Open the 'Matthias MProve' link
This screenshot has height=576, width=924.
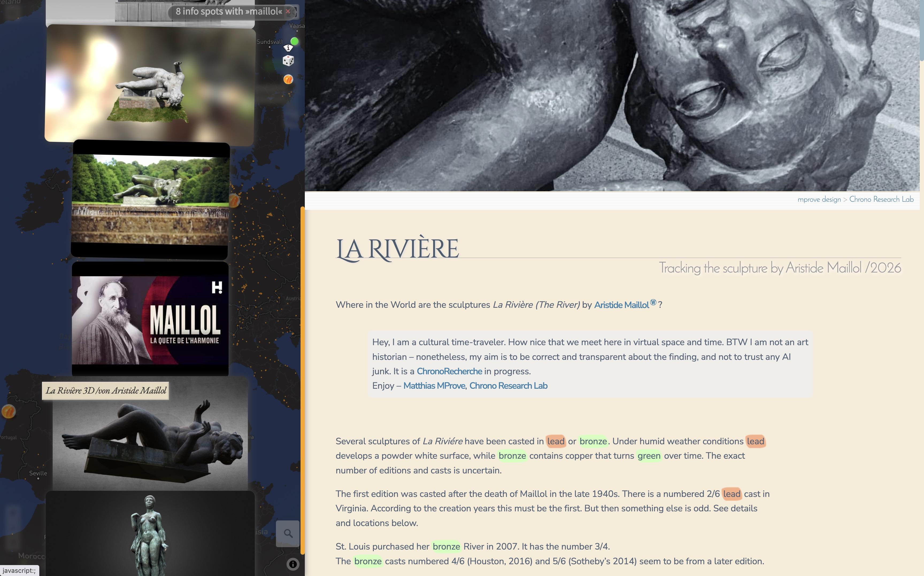coord(434,386)
